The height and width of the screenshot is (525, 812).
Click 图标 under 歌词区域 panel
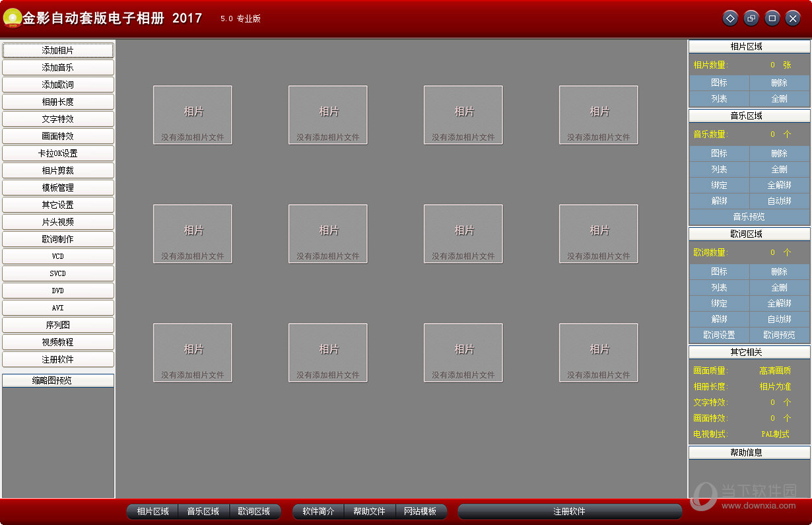click(720, 271)
